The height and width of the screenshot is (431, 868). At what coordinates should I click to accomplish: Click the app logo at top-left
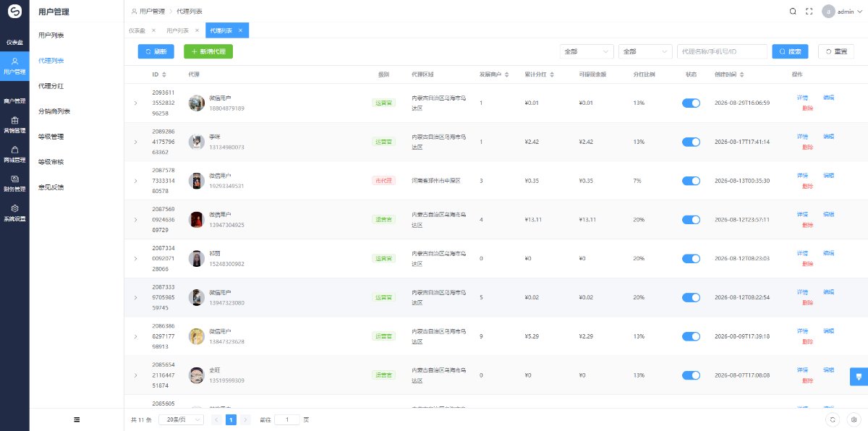tap(14, 12)
